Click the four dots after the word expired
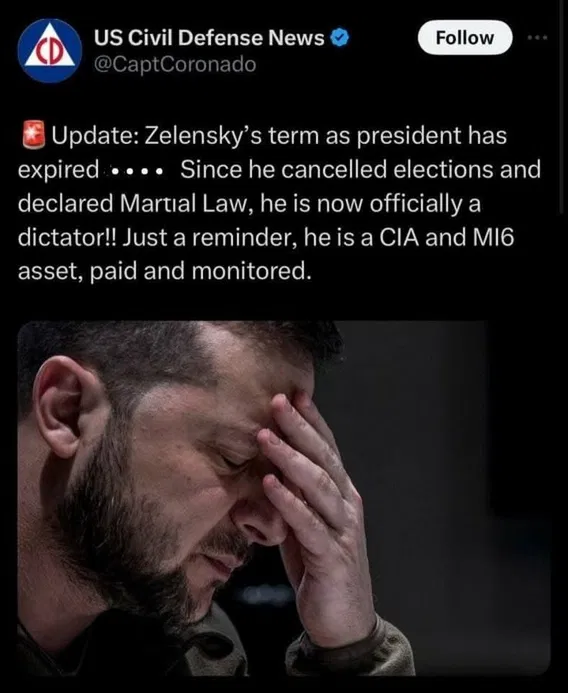The image size is (568, 693). point(137,171)
